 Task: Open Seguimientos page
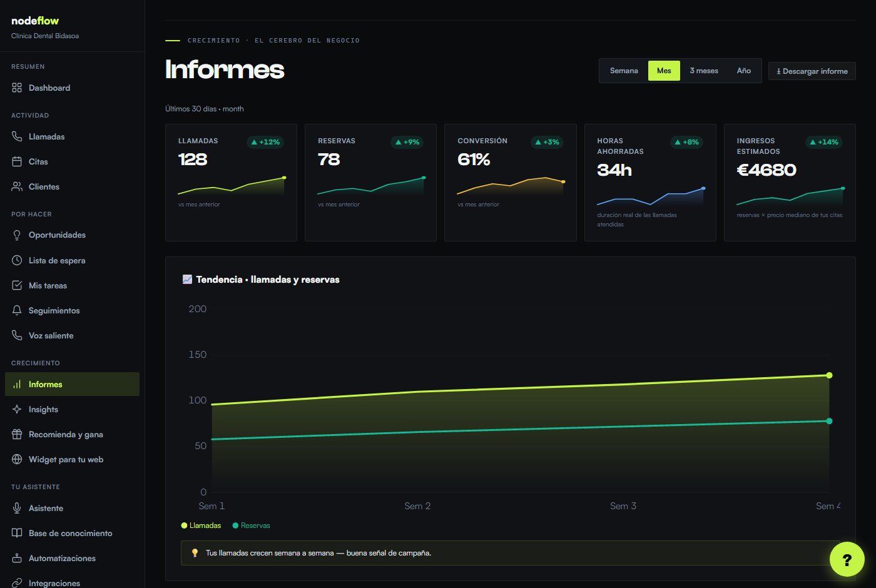point(72,310)
